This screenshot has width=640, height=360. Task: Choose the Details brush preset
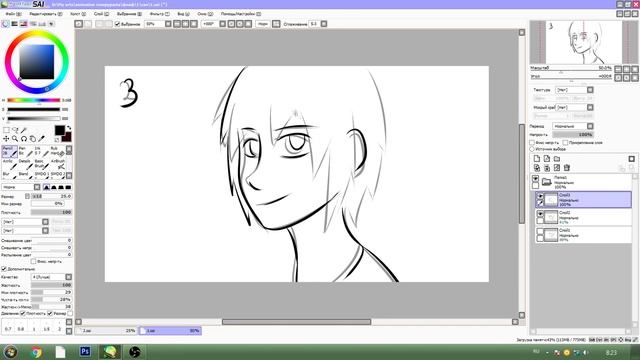coord(26,164)
